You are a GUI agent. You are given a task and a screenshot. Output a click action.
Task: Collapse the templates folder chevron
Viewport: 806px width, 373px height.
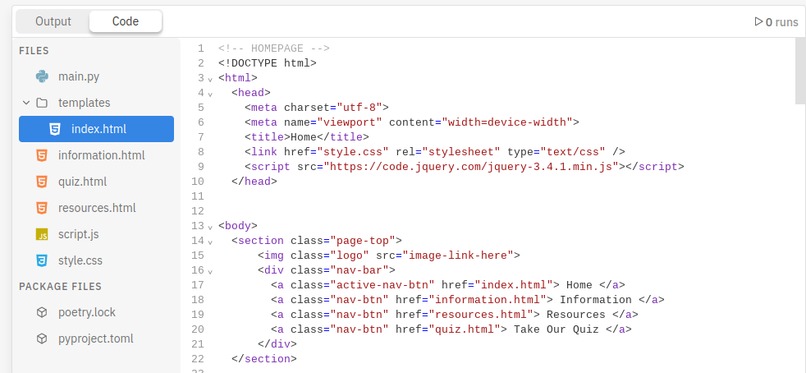click(26, 103)
